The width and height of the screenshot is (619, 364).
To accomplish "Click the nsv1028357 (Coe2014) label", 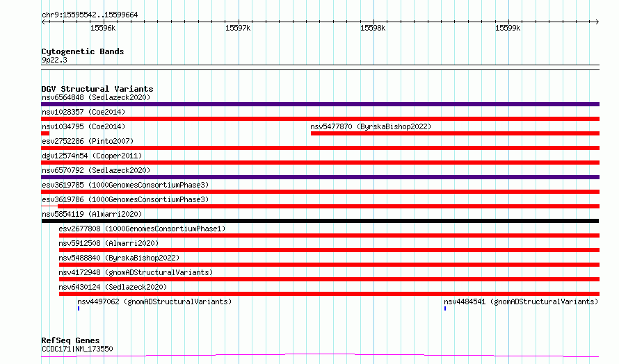I will (83, 112).
